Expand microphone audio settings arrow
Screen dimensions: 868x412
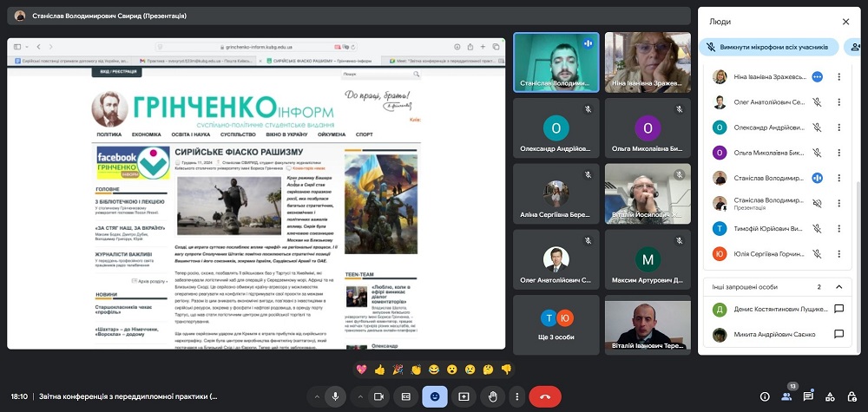[316, 396]
